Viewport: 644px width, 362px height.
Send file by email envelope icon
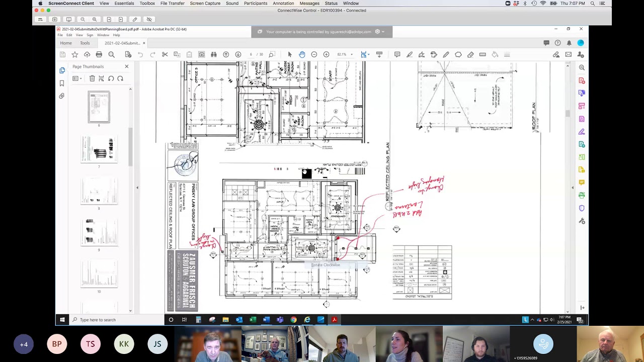pyautogui.click(x=568, y=54)
